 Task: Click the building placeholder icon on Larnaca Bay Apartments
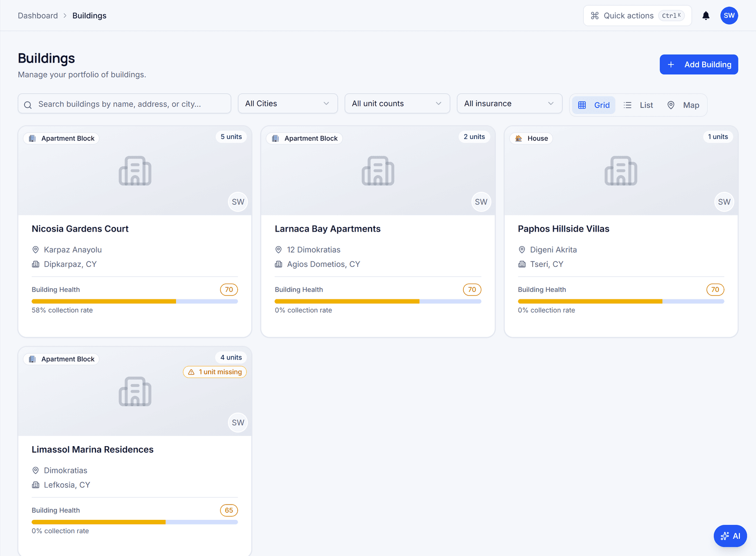378,171
